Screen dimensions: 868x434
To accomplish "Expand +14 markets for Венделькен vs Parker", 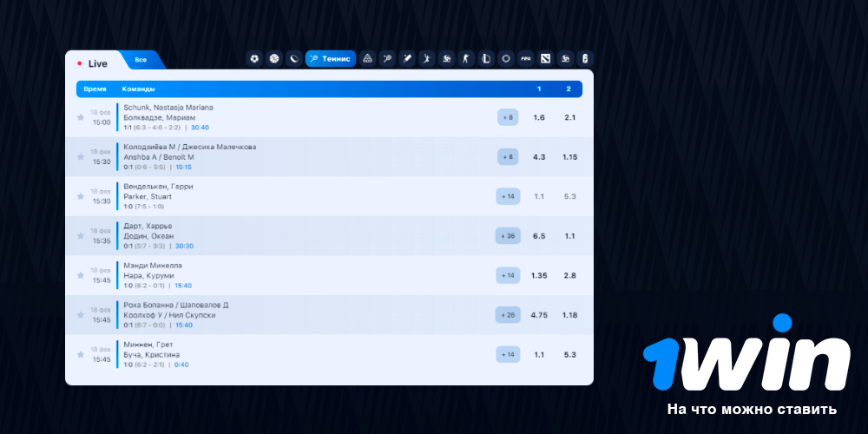I will tap(508, 196).
